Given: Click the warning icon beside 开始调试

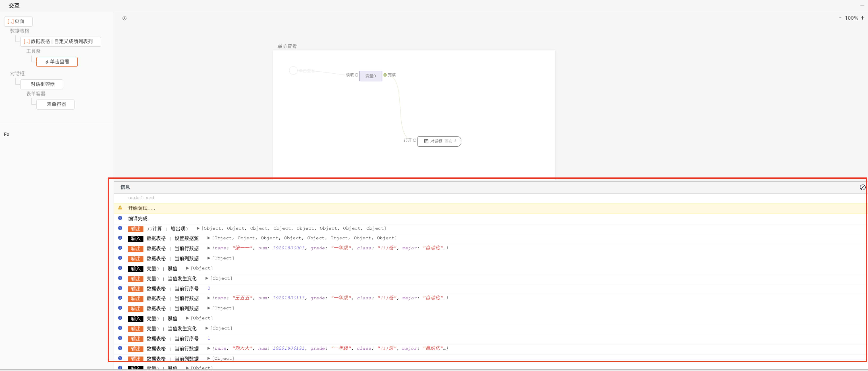Looking at the screenshot, I should tap(120, 208).
